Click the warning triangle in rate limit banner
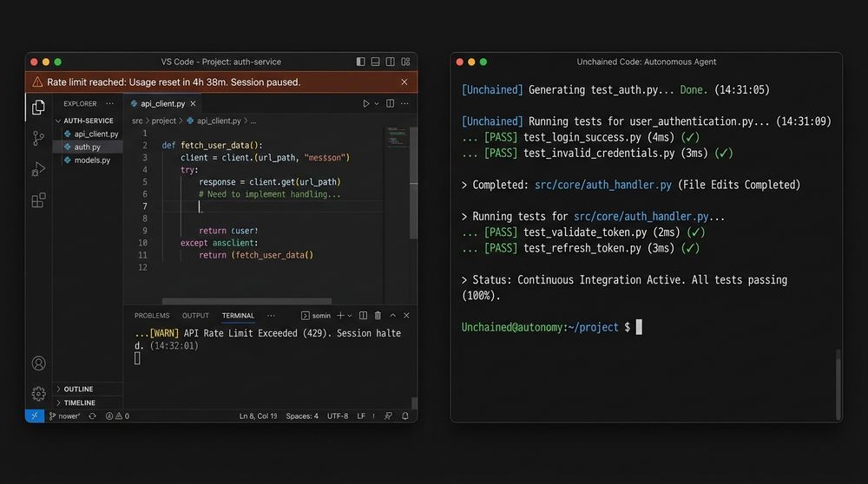Screen dimensions: 868x484 point(37,82)
